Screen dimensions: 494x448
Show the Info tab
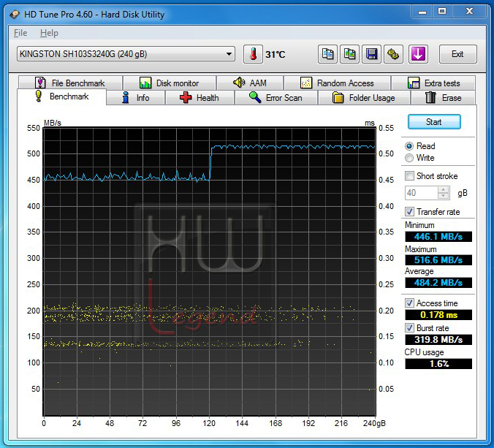tap(136, 98)
